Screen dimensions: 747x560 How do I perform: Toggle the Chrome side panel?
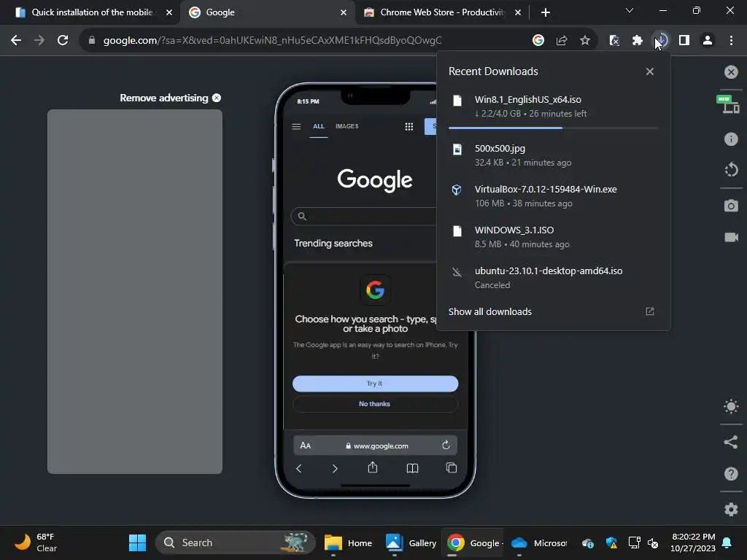pyautogui.click(x=684, y=41)
